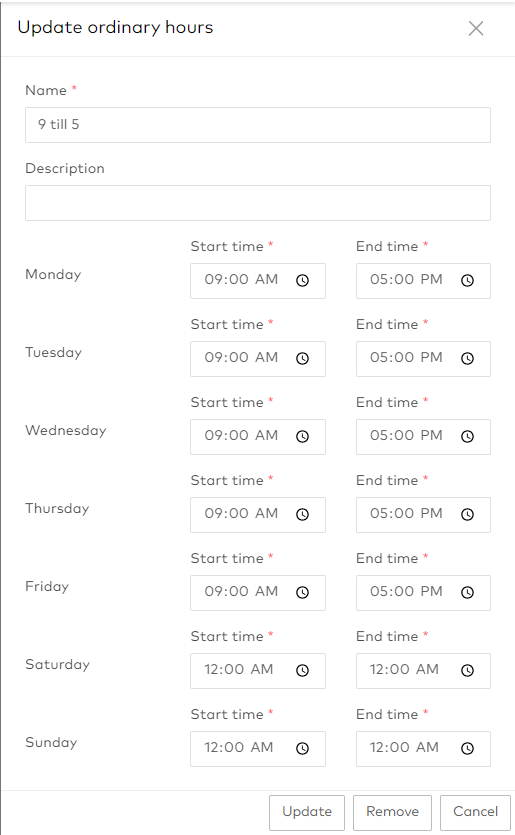
Task: Click clock icon in Friday end time
Action: click(468, 592)
